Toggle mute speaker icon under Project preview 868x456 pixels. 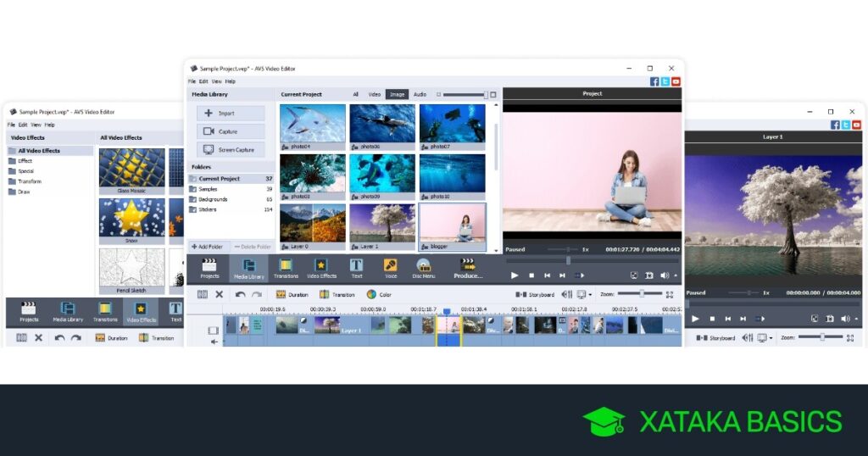coord(664,275)
